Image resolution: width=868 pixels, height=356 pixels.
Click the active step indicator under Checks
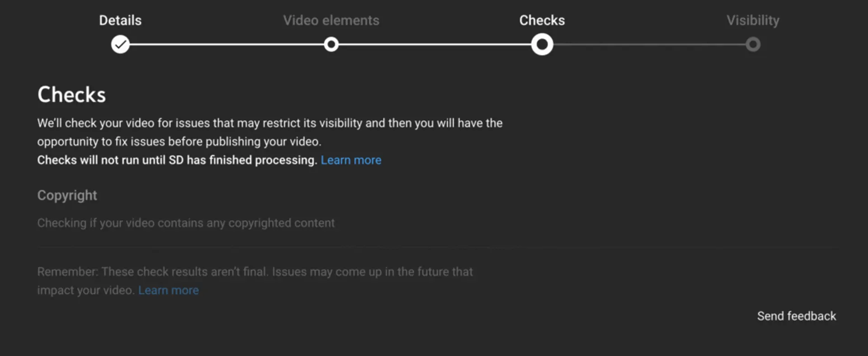[x=542, y=44]
